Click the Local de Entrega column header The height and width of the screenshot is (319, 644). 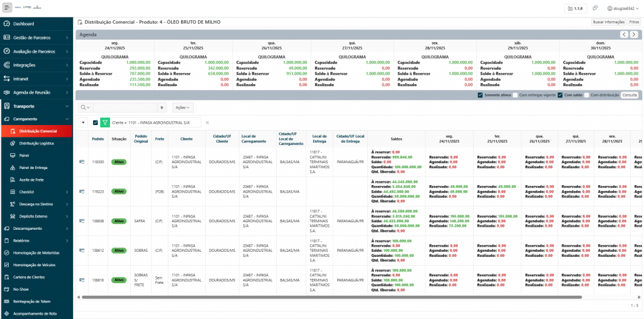[319, 139]
